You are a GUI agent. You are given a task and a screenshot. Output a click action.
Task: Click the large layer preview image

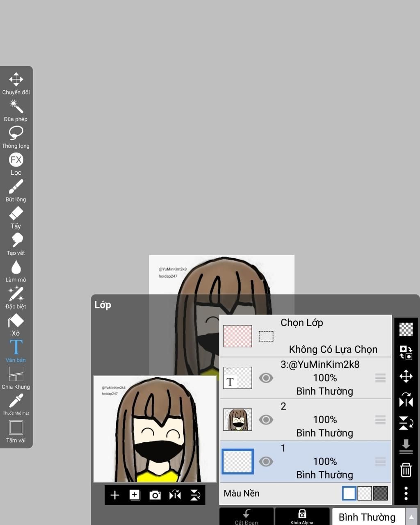[x=155, y=429]
